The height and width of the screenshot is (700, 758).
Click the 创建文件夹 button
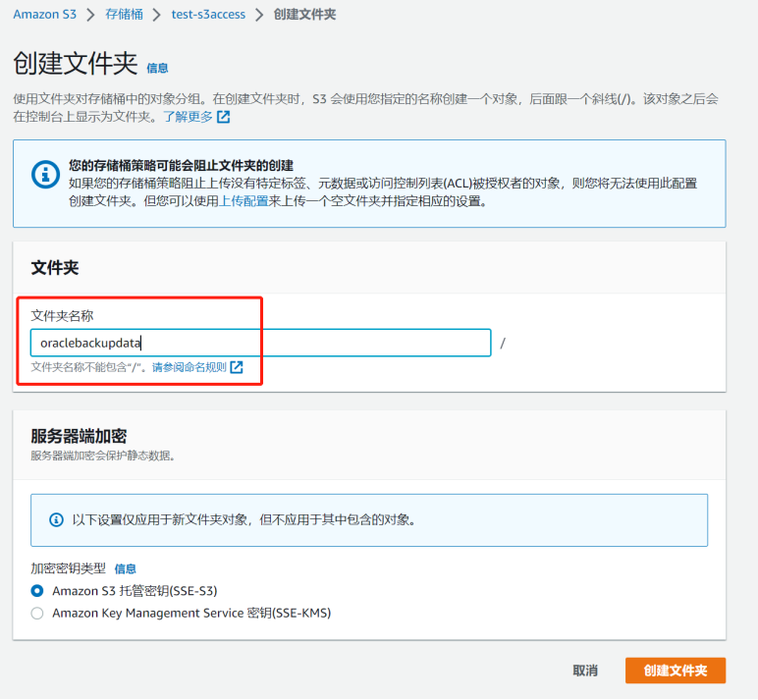(676, 671)
